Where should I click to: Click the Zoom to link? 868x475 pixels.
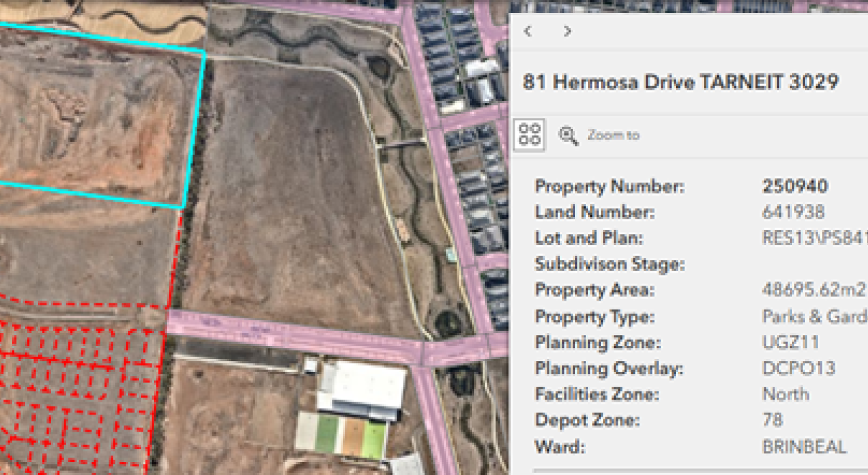tap(613, 135)
